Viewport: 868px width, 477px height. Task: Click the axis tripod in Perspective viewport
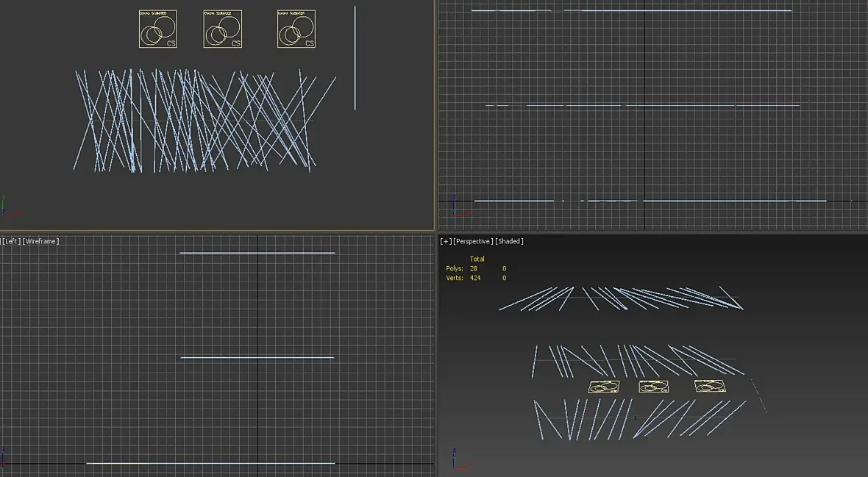460,458
